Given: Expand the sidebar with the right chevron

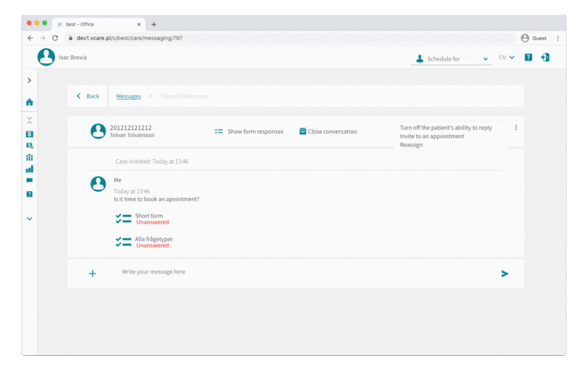Looking at the screenshot, I should (29, 80).
